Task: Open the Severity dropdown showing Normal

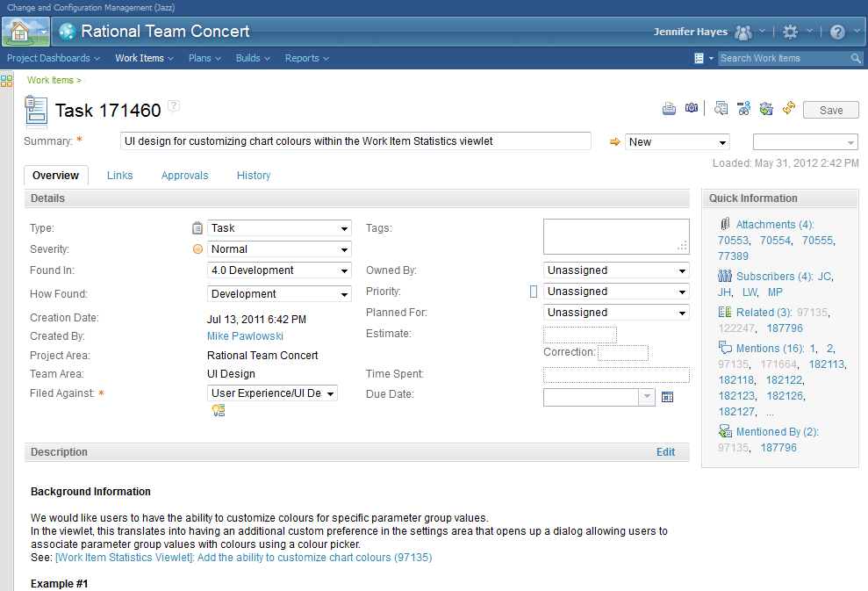Action: [x=280, y=249]
